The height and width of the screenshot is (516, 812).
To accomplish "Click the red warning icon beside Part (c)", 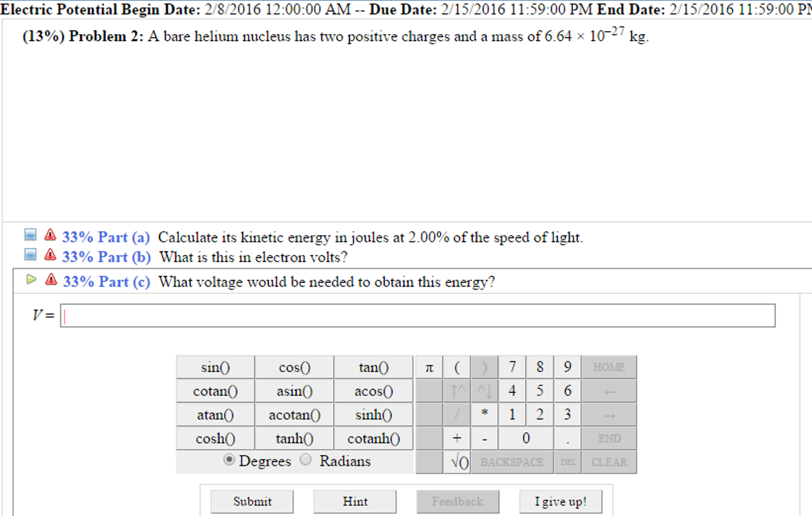I will click(52, 279).
